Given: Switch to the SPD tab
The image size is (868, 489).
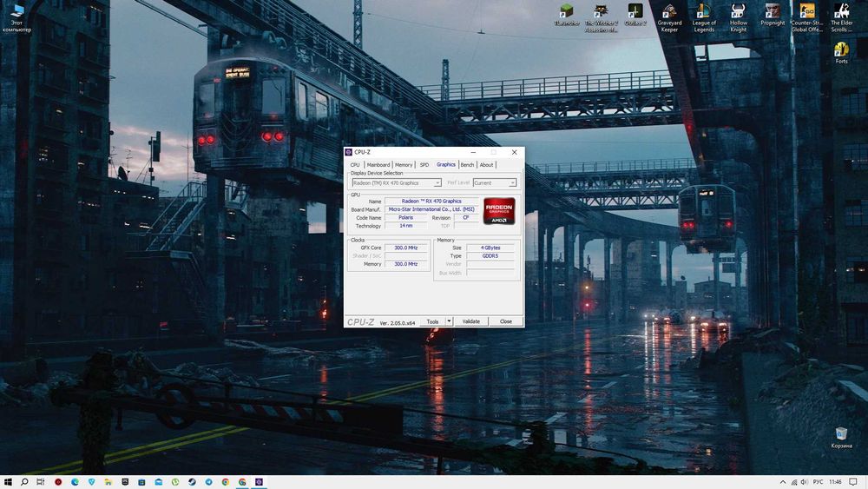Looking at the screenshot, I should [x=424, y=164].
